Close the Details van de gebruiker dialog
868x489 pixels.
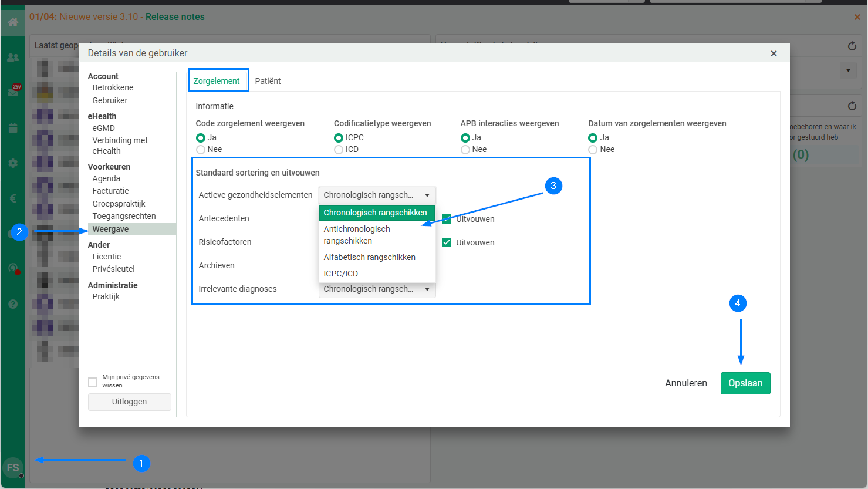click(774, 53)
